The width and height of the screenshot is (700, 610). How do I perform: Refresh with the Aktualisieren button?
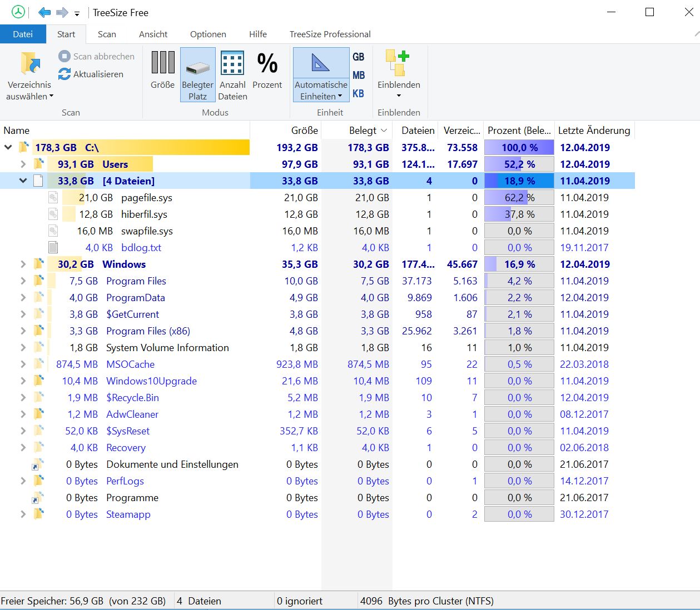[91, 74]
